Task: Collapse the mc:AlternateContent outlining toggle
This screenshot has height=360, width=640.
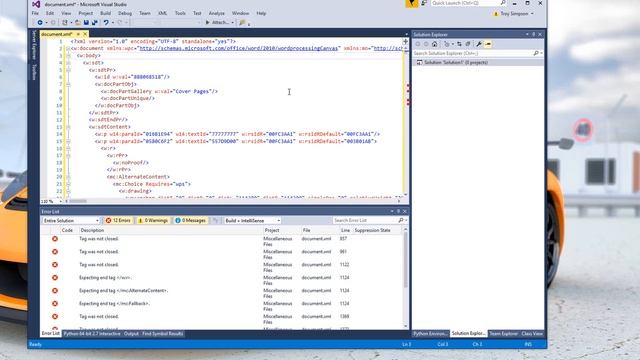Action: 68,177
